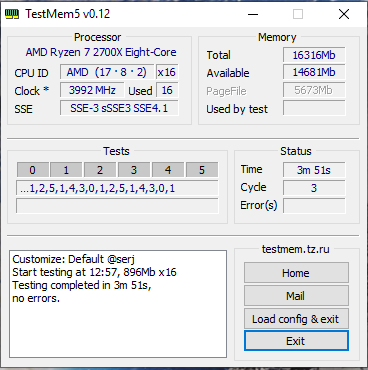Choose Load config & exit

296,319
